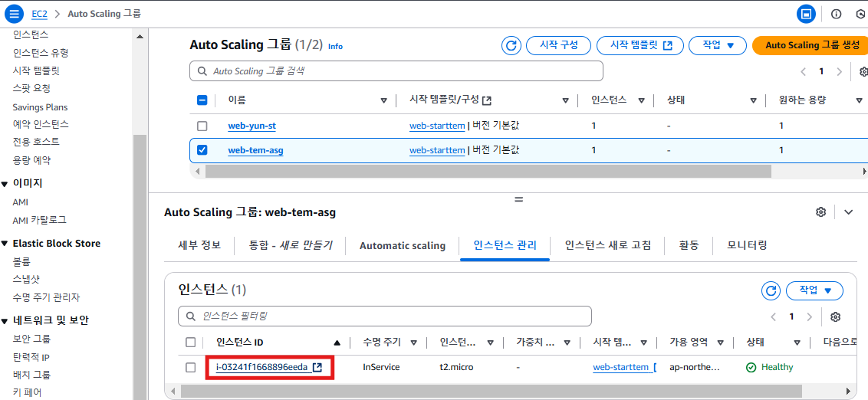The height and width of the screenshot is (400, 868).
Task: Click the 시작 템플릿 button
Action: point(640,45)
